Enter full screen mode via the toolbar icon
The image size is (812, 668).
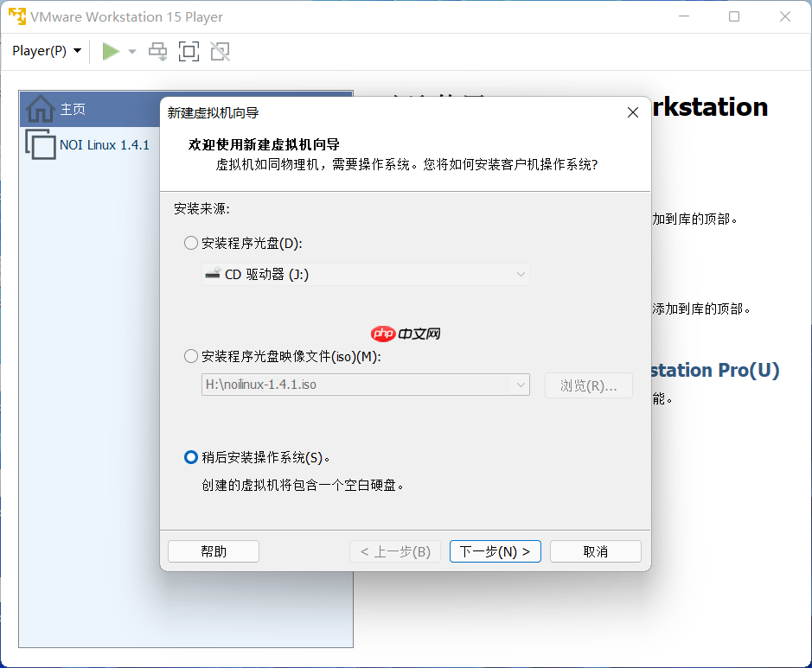[x=187, y=51]
